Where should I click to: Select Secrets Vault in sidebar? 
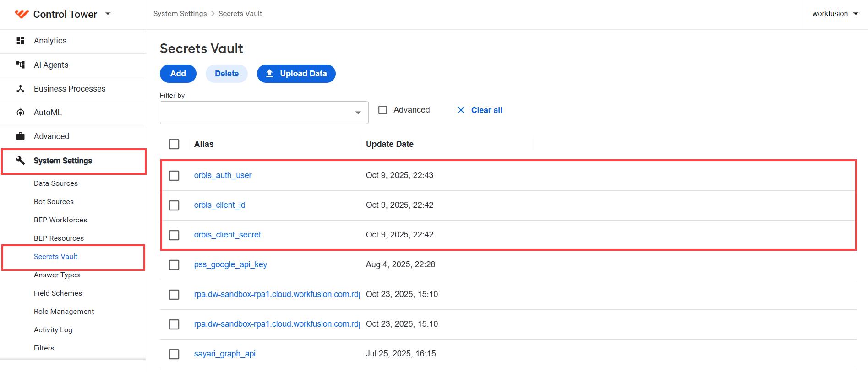[x=56, y=257]
